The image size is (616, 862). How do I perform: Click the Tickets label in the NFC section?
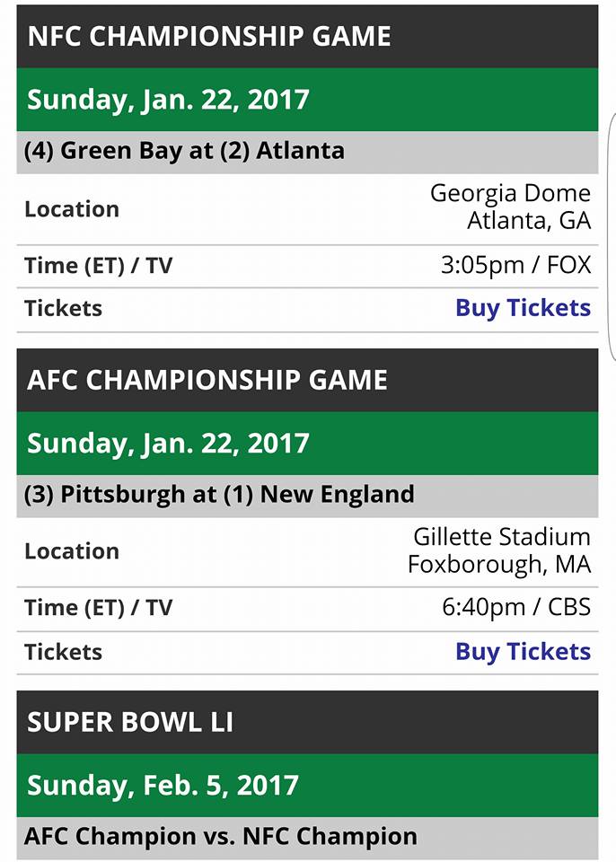[x=63, y=308]
